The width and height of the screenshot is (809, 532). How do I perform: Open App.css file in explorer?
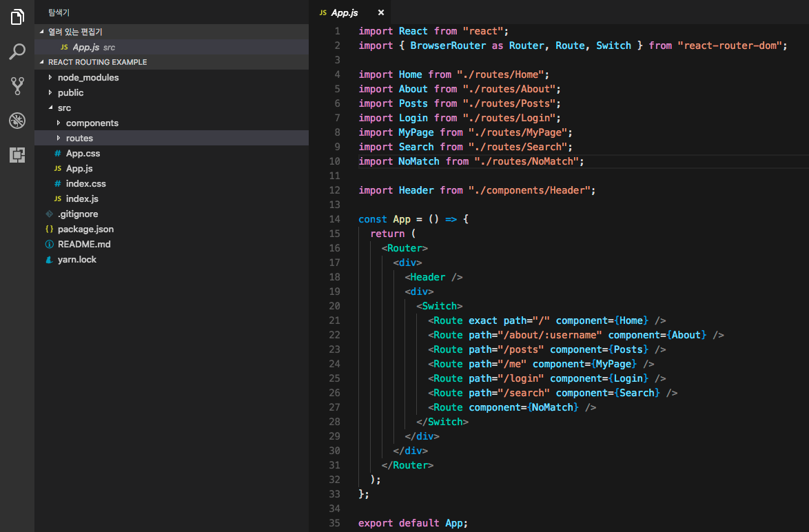tap(83, 153)
